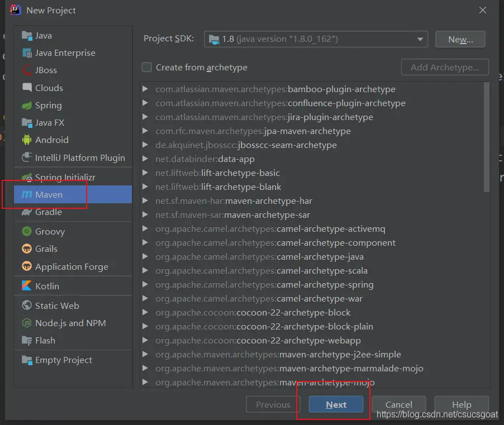This screenshot has width=504, height=425.
Task: Select camel-archetype-spring row
Action: point(316,285)
